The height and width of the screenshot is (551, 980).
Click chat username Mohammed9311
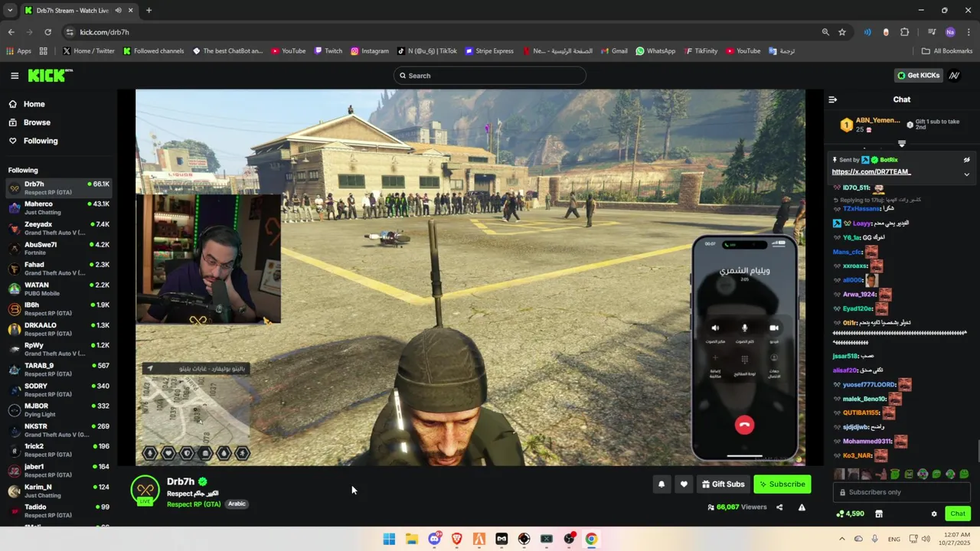(x=867, y=442)
